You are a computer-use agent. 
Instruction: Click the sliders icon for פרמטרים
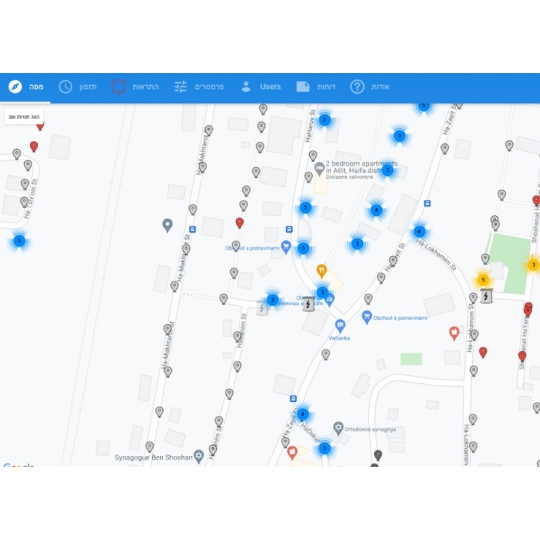click(x=180, y=87)
